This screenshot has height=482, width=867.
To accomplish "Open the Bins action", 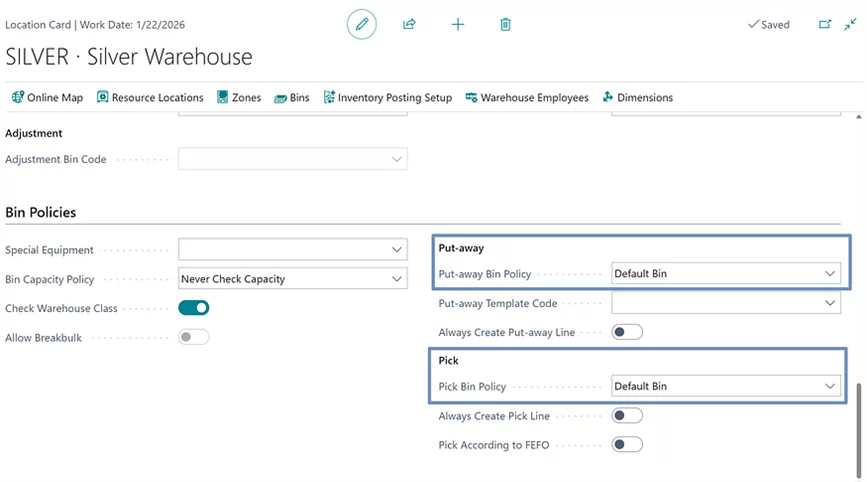I will (x=292, y=98).
